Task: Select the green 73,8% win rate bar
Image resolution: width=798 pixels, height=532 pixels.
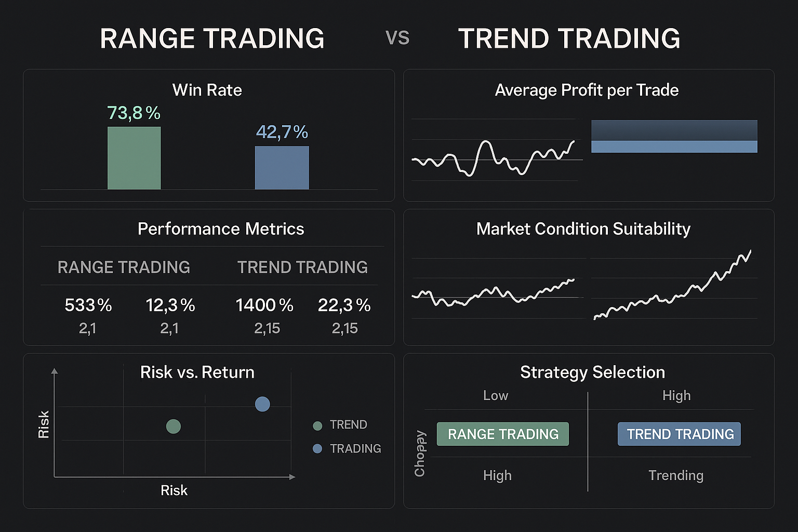Action: click(x=134, y=158)
